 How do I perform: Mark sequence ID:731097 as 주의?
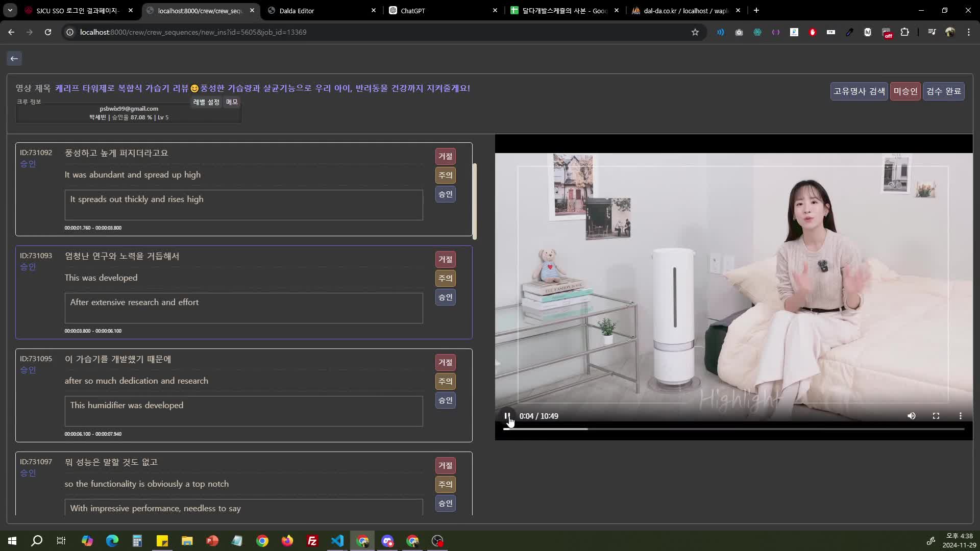click(x=446, y=484)
